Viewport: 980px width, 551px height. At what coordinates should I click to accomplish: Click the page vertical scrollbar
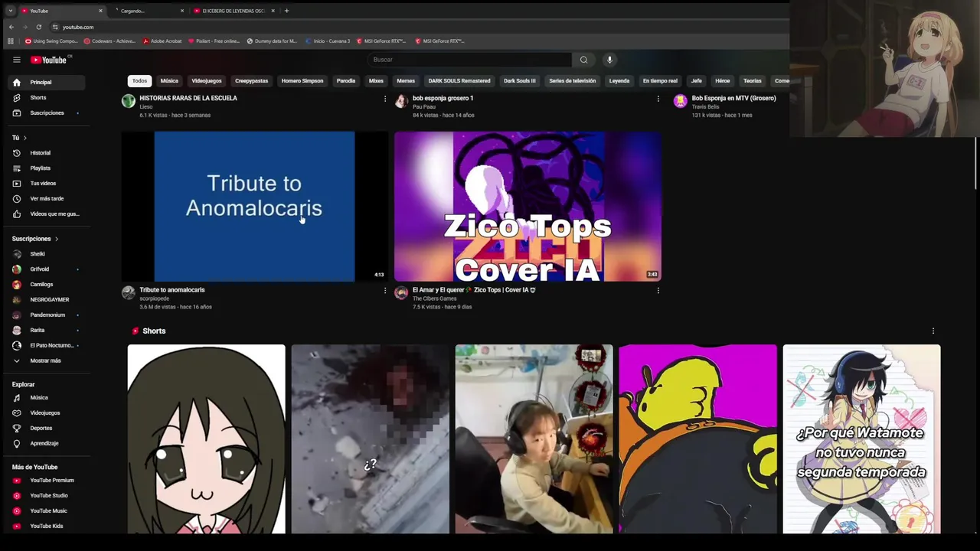pos(976,163)
